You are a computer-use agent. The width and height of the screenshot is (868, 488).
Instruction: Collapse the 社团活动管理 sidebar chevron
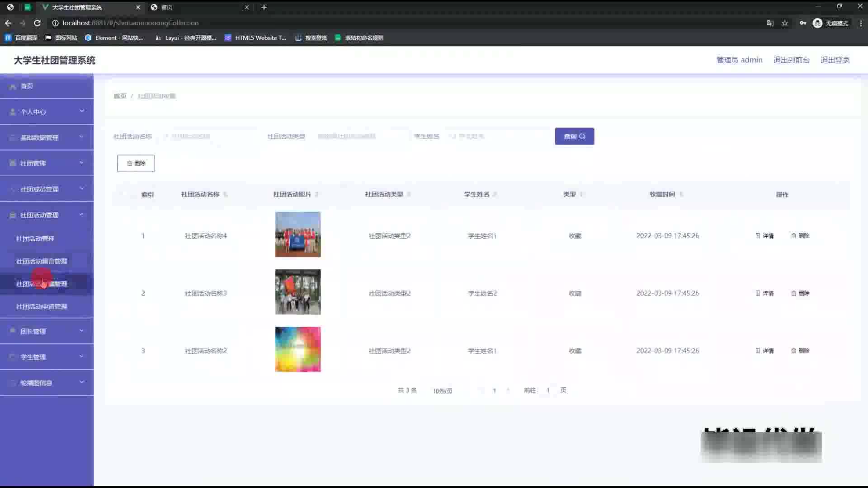click(x=82, y=215)
